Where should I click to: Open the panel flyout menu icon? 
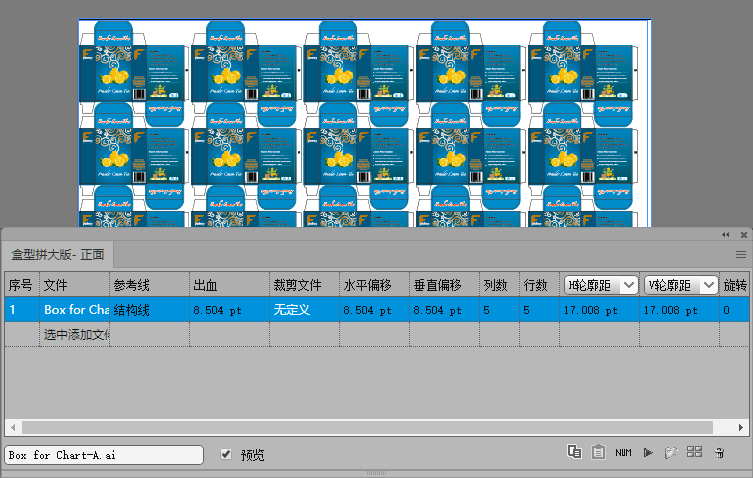[x=741, y=255]
